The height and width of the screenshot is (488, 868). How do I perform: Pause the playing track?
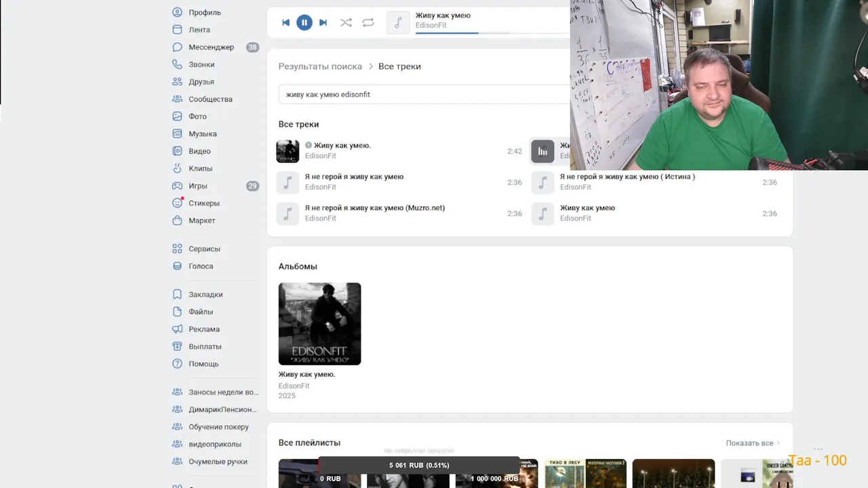(304, 22)
